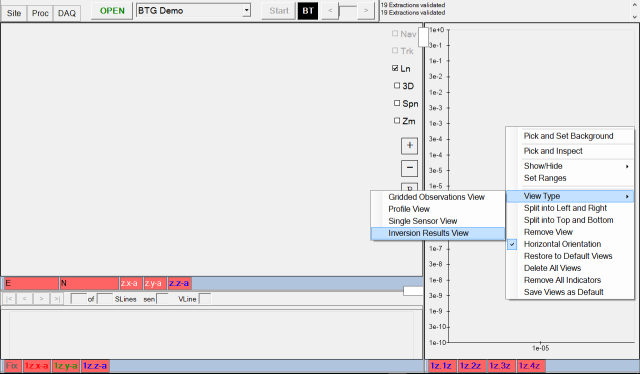Select Set Ranges in the context menu

tap(570, 178)
